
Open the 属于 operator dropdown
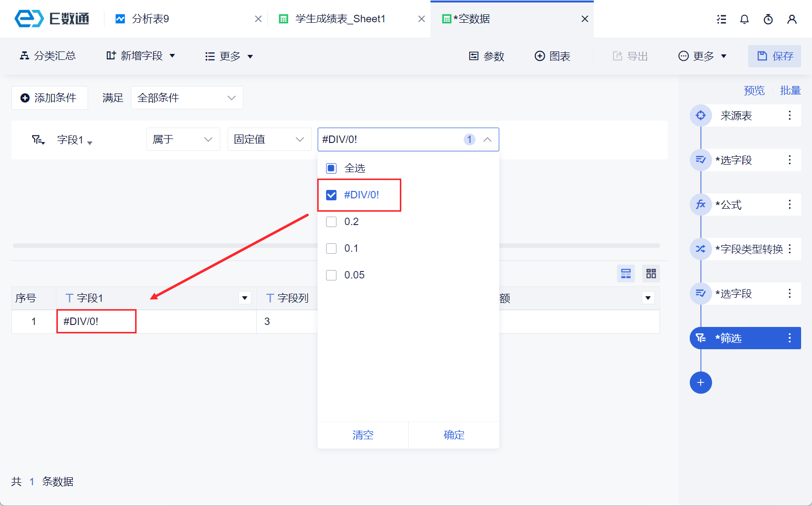point(183,139)
